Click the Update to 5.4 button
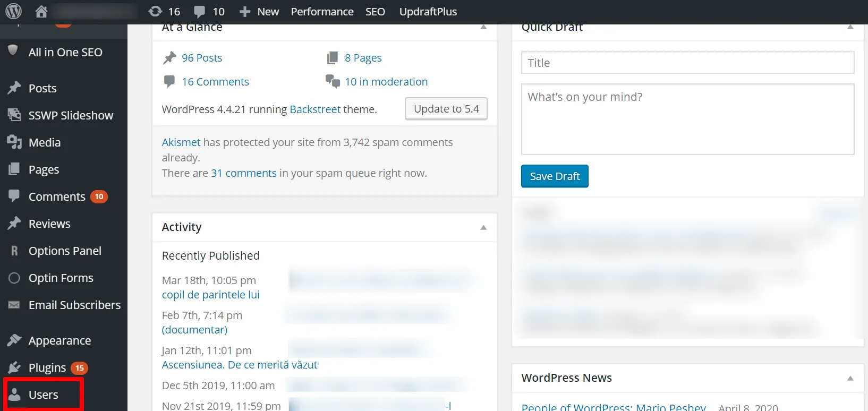Viewport: 868px width, 411px height. point(446,109)
